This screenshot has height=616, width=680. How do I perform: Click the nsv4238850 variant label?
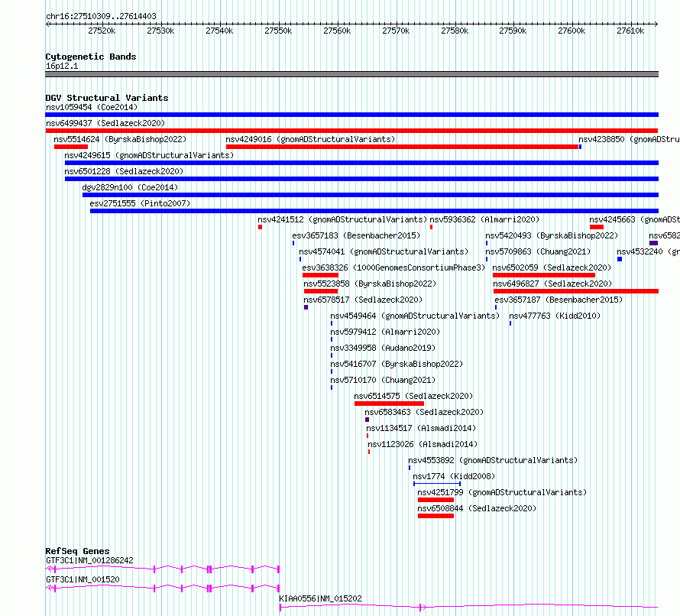pos(629,139)
